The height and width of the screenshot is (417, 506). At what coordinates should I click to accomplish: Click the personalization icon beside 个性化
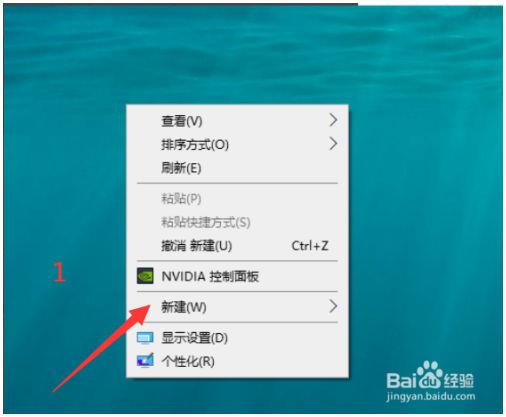(145, 360)
